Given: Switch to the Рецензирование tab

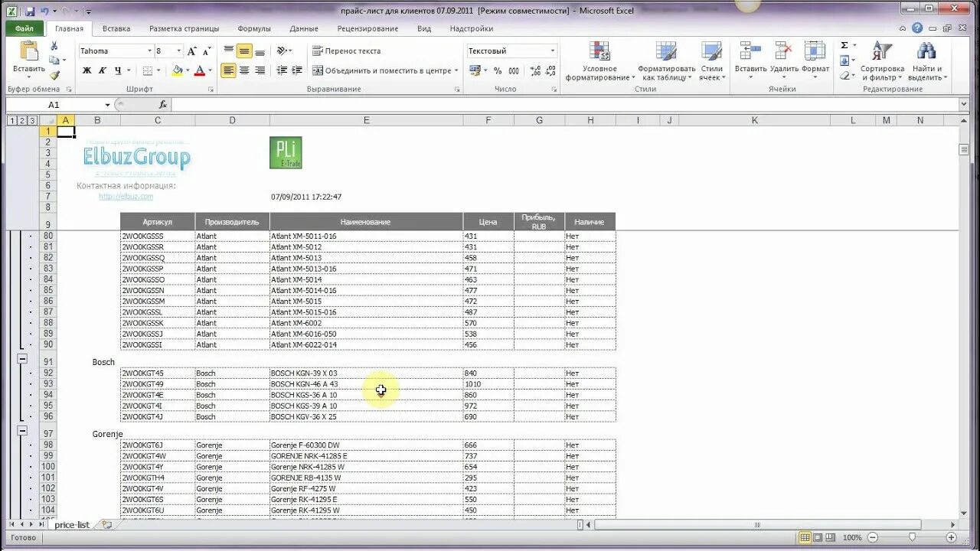Looking at the screenshot, I should coord(367,28).
